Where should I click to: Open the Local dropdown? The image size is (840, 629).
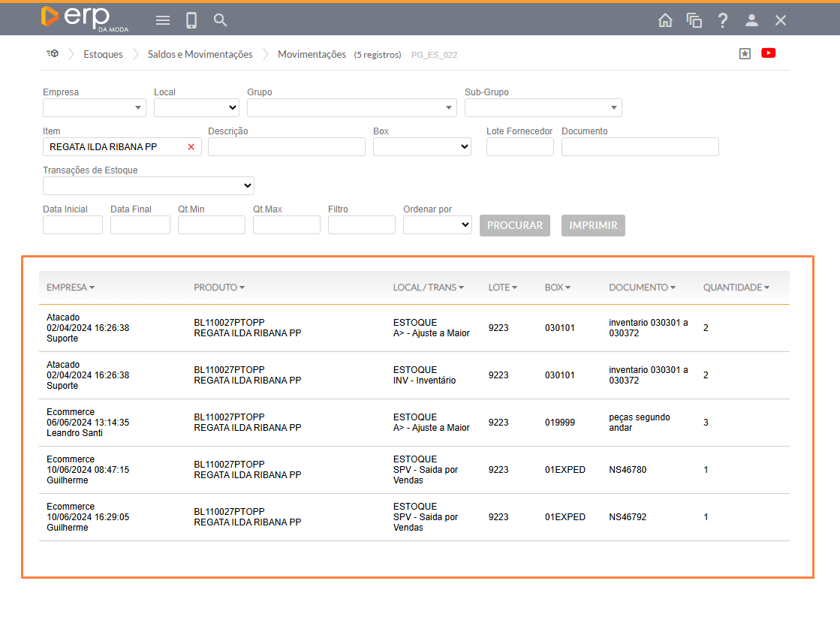coord(197,108)
